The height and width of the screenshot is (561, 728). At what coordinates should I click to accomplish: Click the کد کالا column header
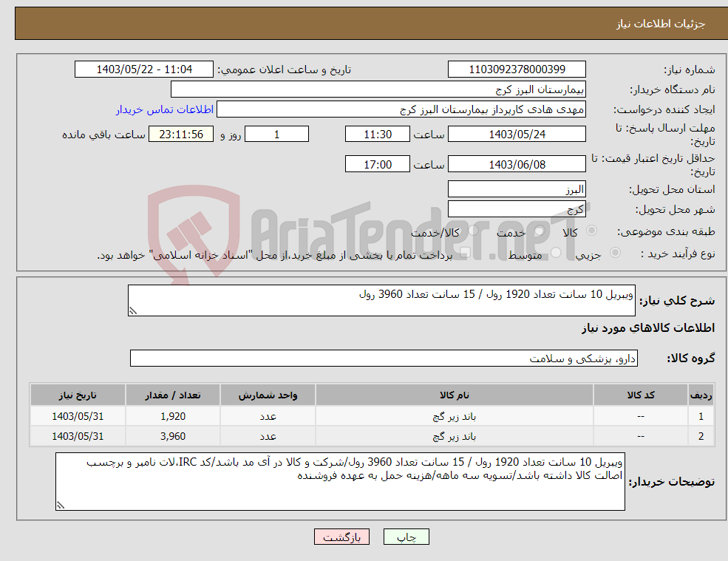click(641, 395)
